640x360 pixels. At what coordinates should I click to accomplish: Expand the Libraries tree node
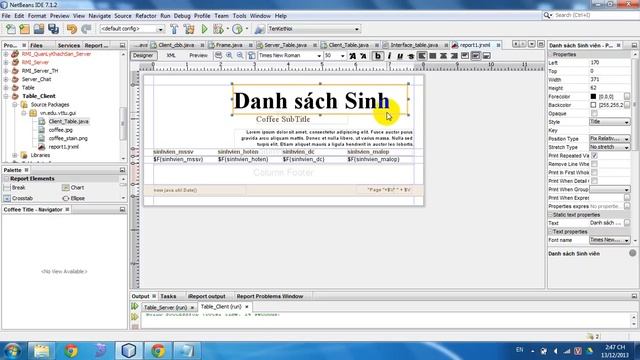[15, 155]
